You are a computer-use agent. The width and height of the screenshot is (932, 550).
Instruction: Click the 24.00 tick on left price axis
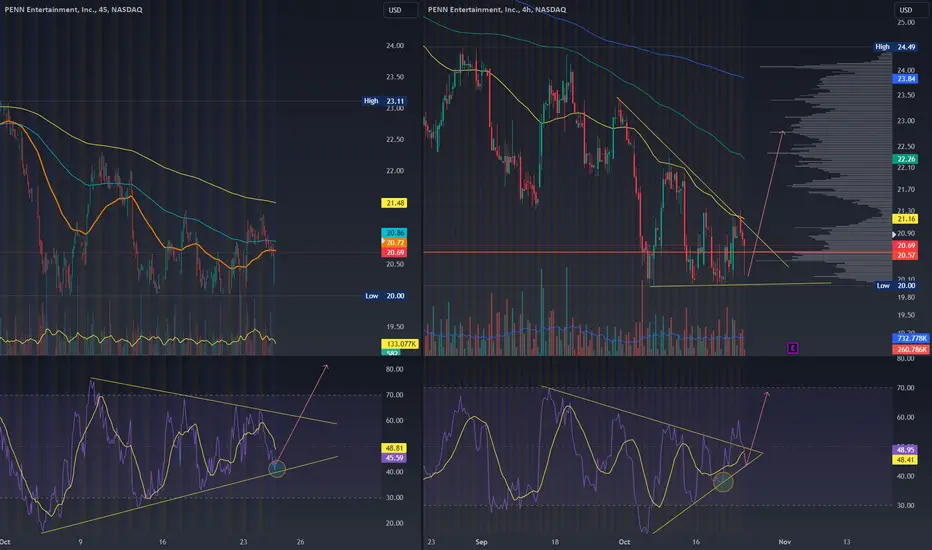click(395, 46)
